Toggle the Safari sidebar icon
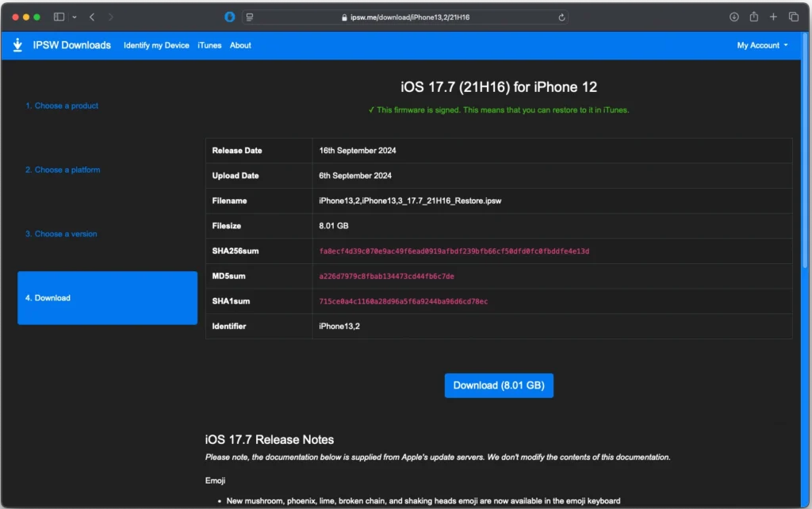 (x=58, y=16)
